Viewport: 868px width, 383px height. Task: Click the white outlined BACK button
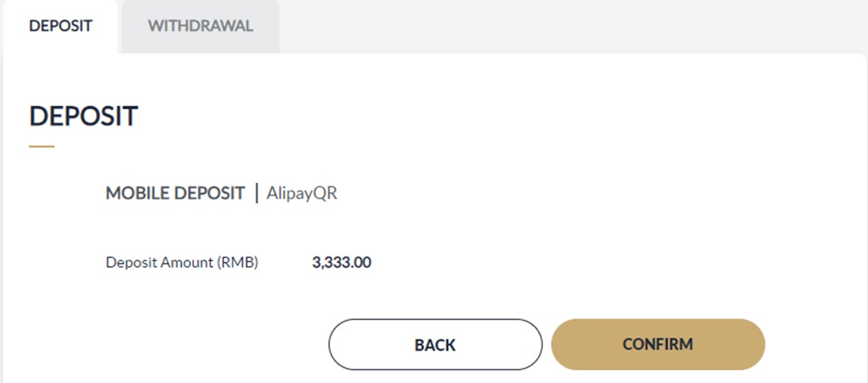[x=435, y=344]
